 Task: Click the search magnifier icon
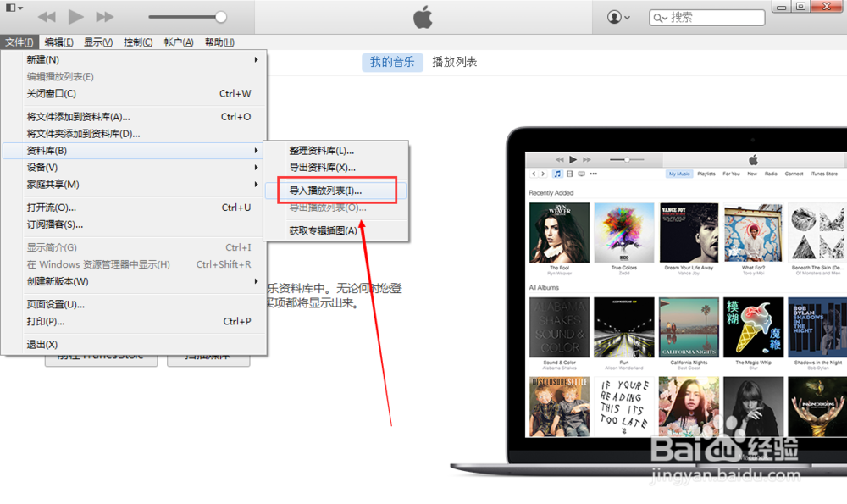659,18
